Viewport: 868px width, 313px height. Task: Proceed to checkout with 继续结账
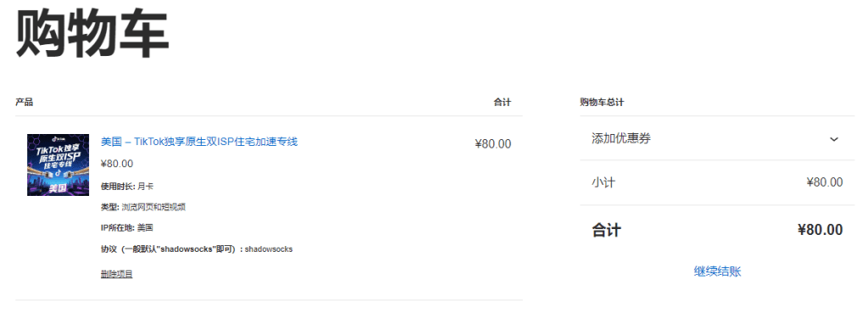coord(717,271)
